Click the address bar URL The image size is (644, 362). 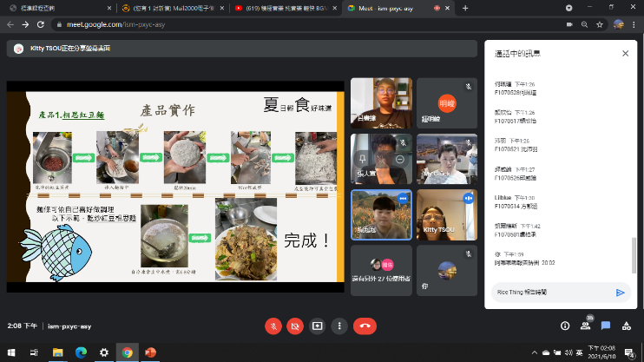click(115, 24)
